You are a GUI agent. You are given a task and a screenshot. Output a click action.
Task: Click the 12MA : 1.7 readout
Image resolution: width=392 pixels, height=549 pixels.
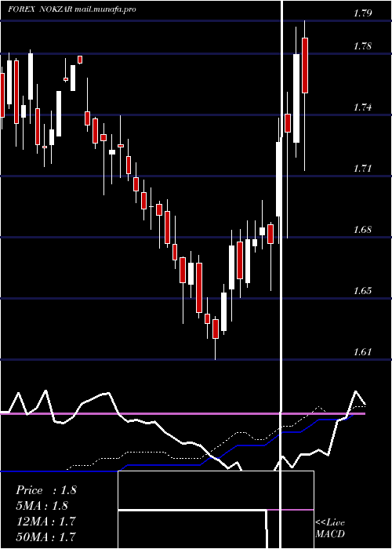click(x=45, y=522)
